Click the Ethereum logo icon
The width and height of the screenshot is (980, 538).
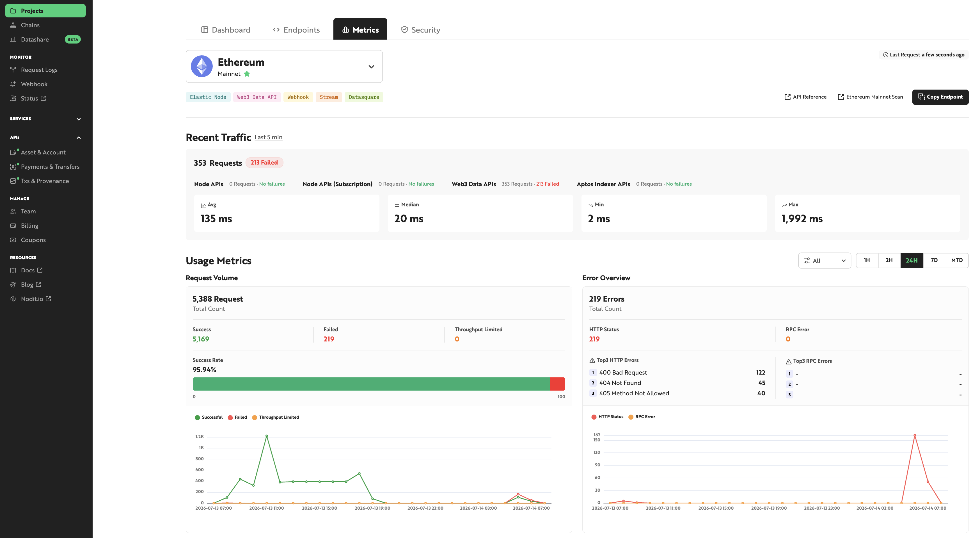pyautogui.click(x=202, y=66)
